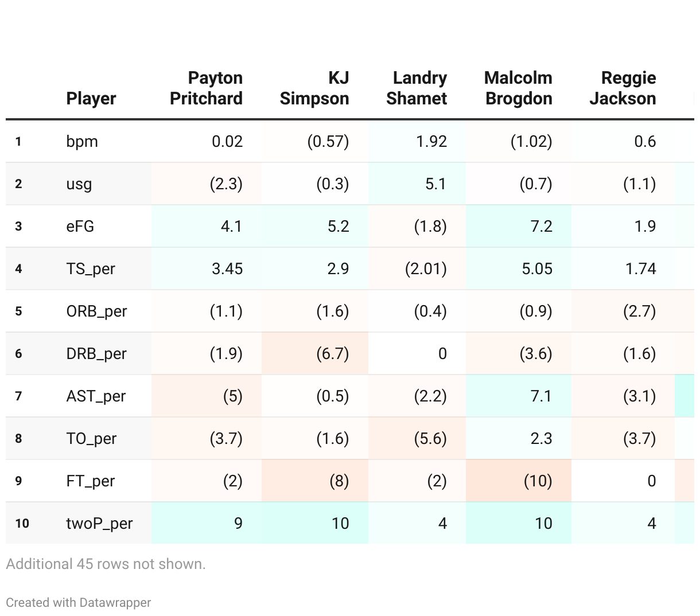Screen dimensions: 700x616
Task: Select KJ Simpson's DRB_per cell showing (6.7)
Action: (332, 354)
